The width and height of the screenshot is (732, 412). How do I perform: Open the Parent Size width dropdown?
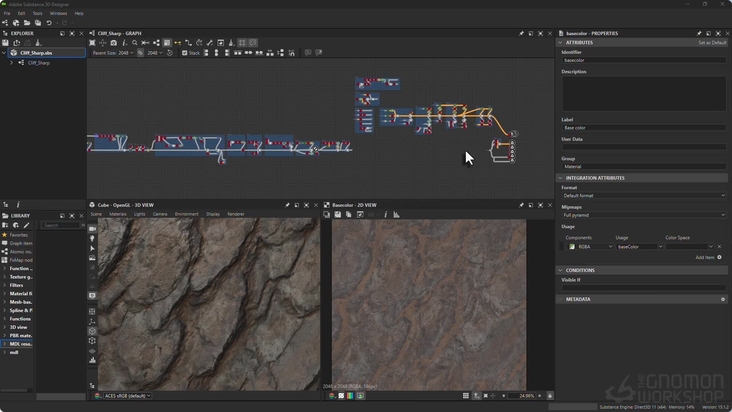pos(126,53)
